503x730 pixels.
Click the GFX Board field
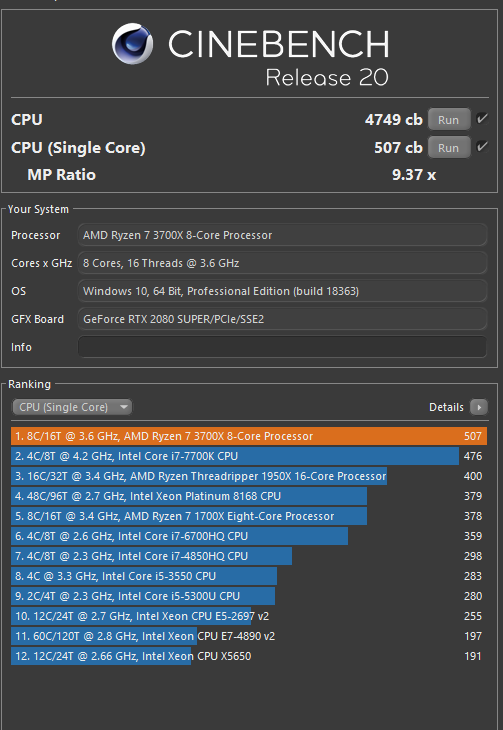[282, 319]
